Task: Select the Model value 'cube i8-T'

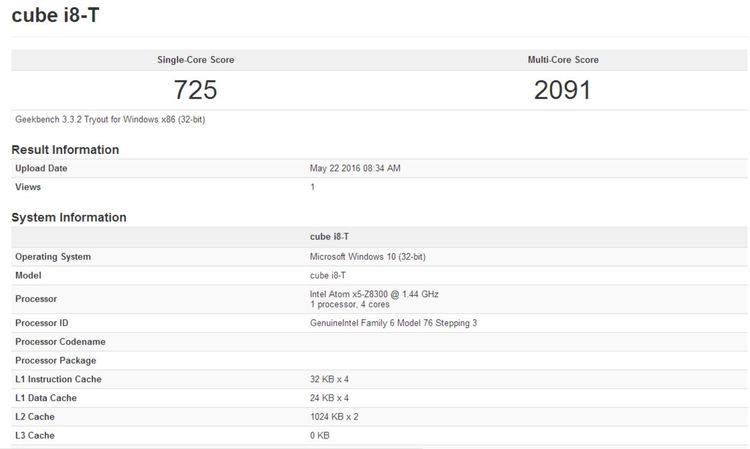Action: (328, 275)
